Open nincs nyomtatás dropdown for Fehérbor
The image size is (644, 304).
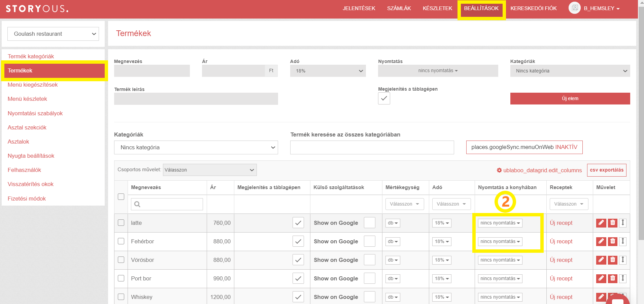coord(500,241)
